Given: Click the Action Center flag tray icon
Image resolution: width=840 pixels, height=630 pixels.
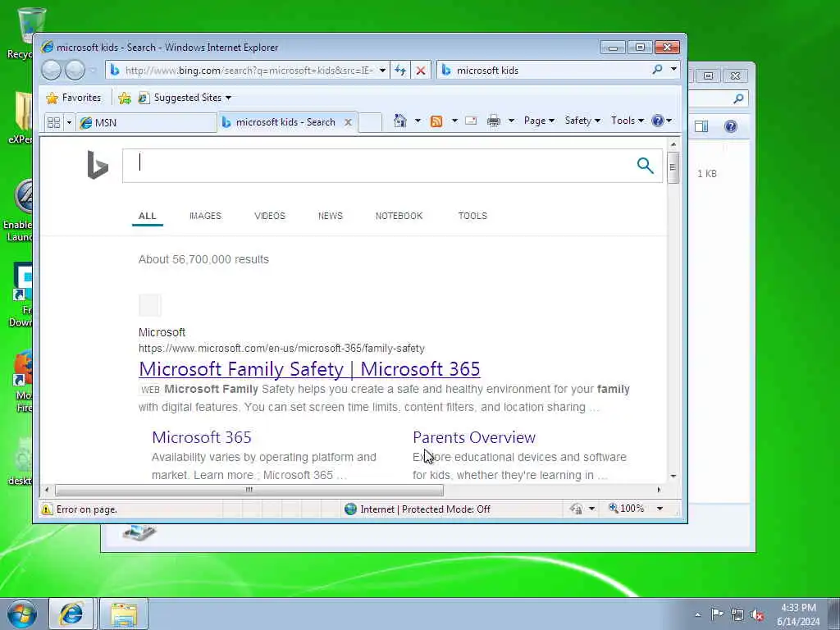Looking at the screenshot, I should point(717,614).
